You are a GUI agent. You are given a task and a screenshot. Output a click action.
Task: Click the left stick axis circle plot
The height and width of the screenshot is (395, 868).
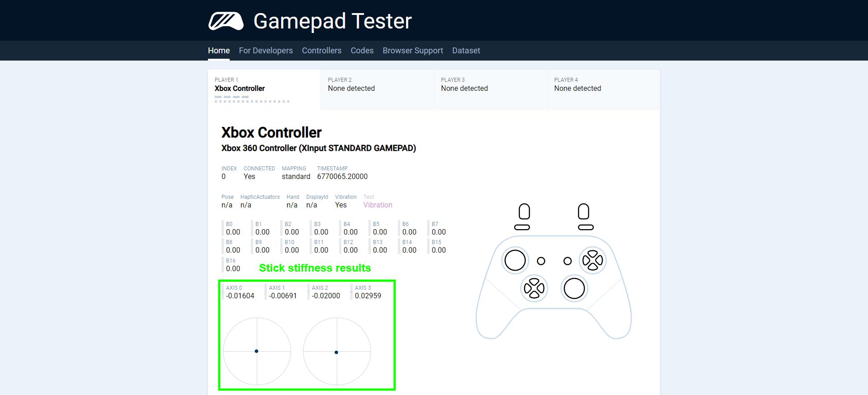[x=257, y=351]
